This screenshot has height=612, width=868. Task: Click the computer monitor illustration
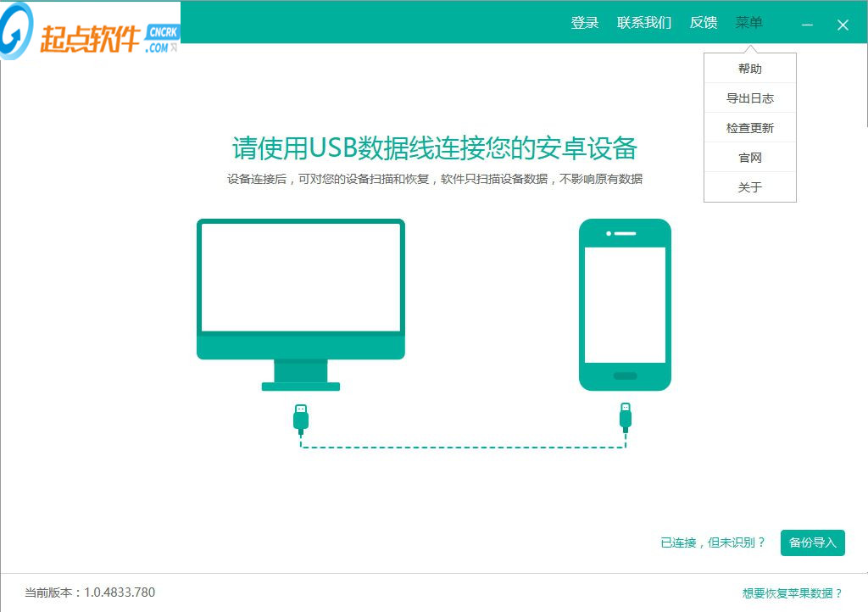(301, 305)
